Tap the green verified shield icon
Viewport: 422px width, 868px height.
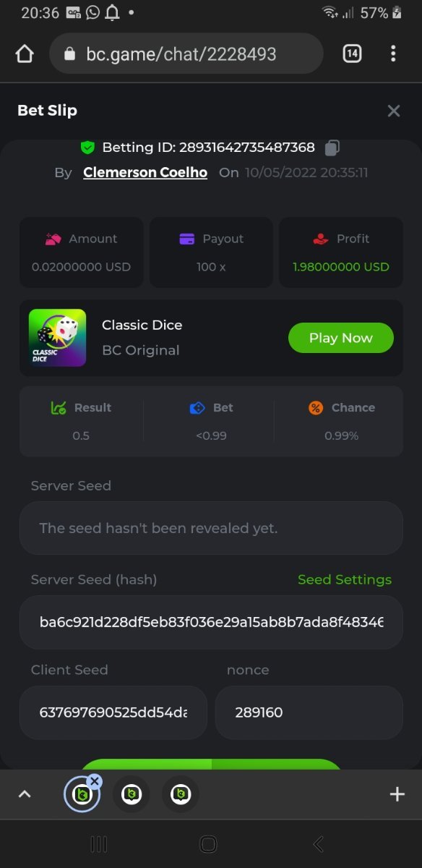point(87,148)
